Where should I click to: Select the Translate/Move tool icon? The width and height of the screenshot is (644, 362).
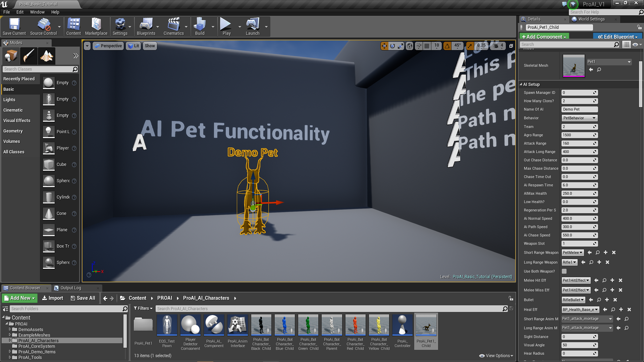(x=383, y=46)
